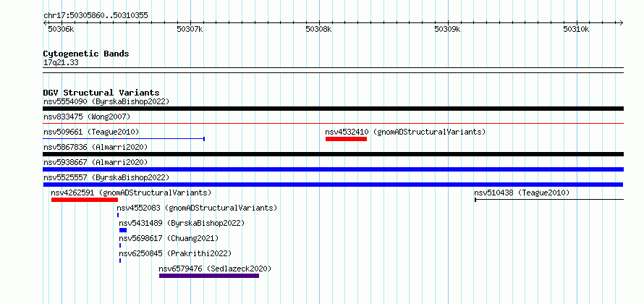Click the 50310k ruler label
Screen dimensions: 644x304
point(576,29)
